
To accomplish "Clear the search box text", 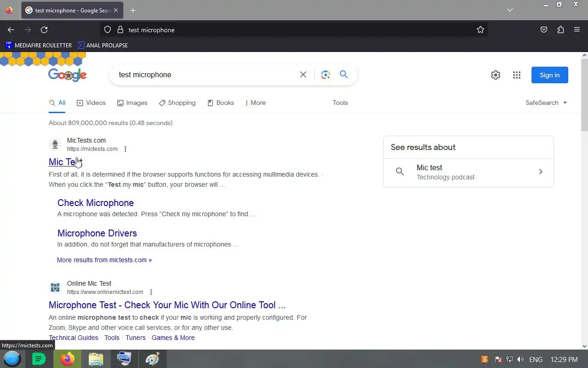I will [x=303, y=75].
